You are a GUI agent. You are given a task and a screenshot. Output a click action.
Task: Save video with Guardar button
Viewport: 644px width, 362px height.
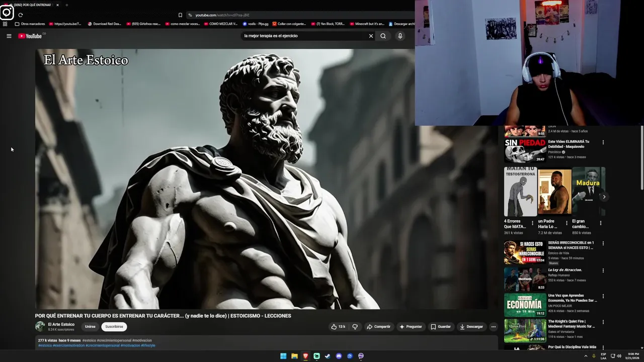point(440,326)
